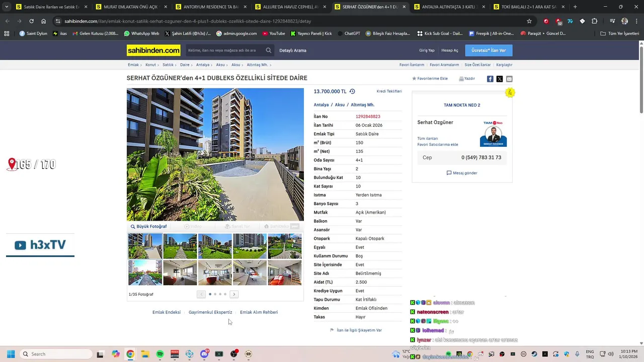Open the browser extensions puzzle icon
This screenshot has width=644, height=362.
(594, 21)
